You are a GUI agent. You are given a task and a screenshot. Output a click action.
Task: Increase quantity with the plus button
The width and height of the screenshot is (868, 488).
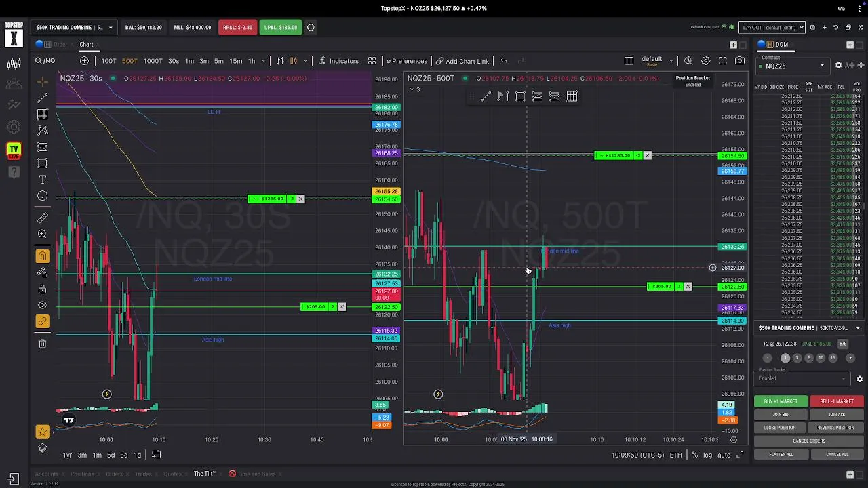[850, 358]
